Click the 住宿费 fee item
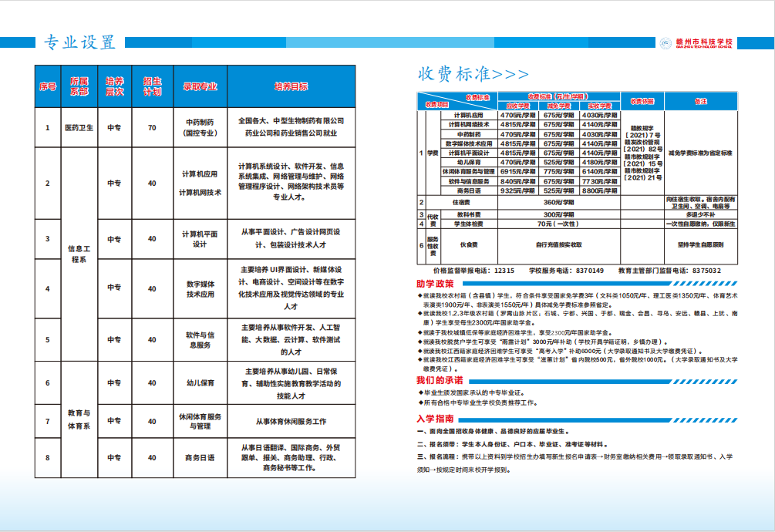Screen dimensions: 775x532 pyautogui.click(x=462, y=203)
